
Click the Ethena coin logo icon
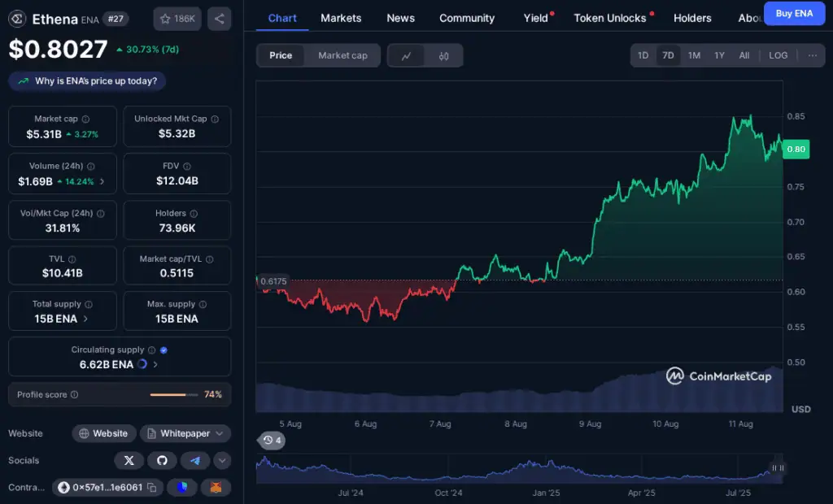pyautogui.click(x=17, y=20)
